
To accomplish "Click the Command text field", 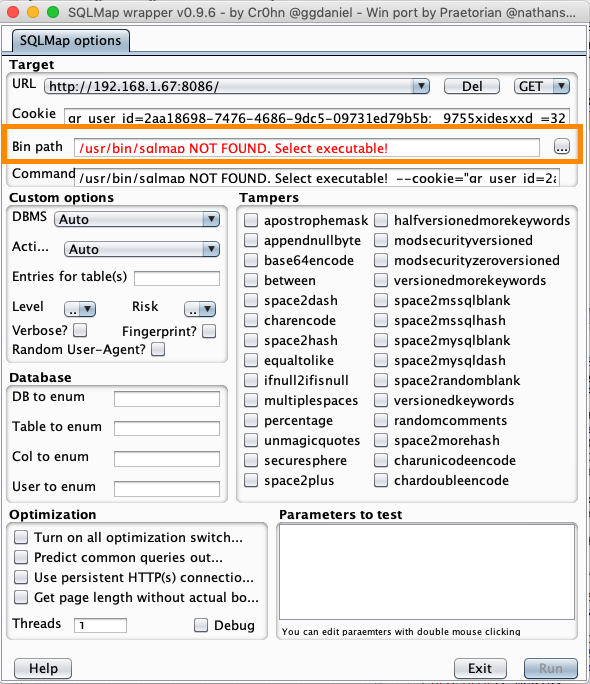I will tap(317, 177).
